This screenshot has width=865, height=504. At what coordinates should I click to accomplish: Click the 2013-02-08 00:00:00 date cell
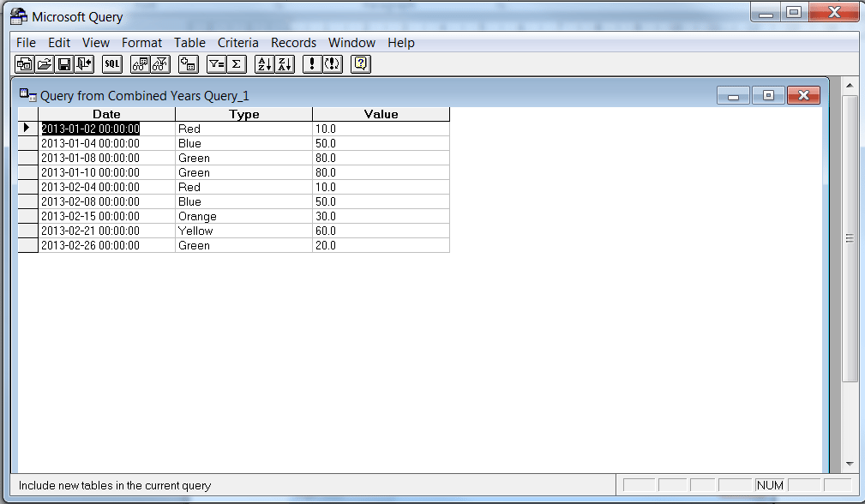click(106, 201)
